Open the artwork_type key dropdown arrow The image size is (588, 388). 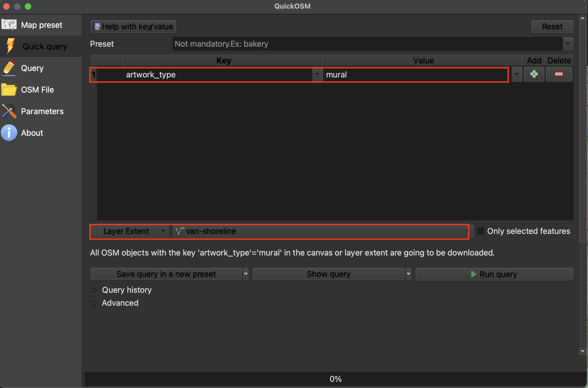pyautogui.click(x=317, y=74)
